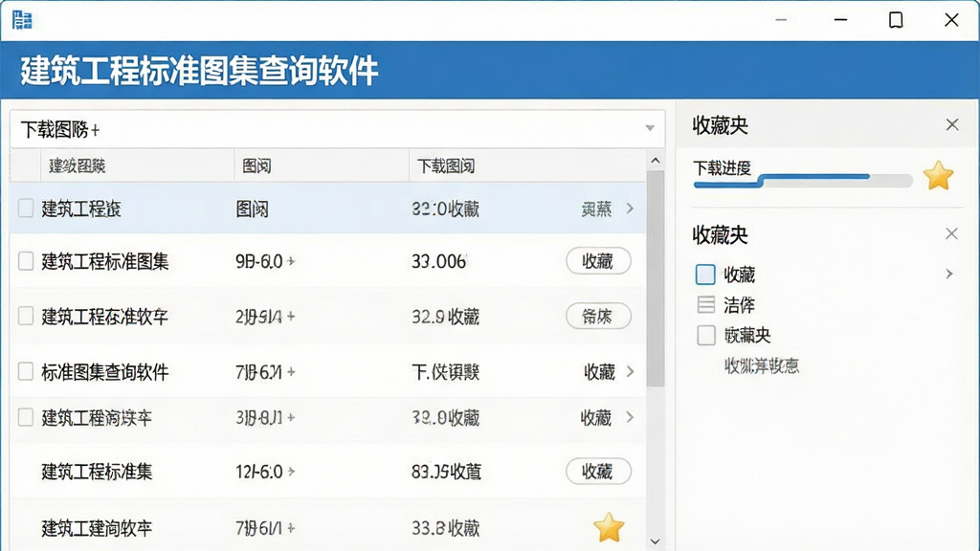Expand the chevron in the 标准图集查询软件 row
Viewport: 980px width, 551px height.
click(x=630, y=372)
